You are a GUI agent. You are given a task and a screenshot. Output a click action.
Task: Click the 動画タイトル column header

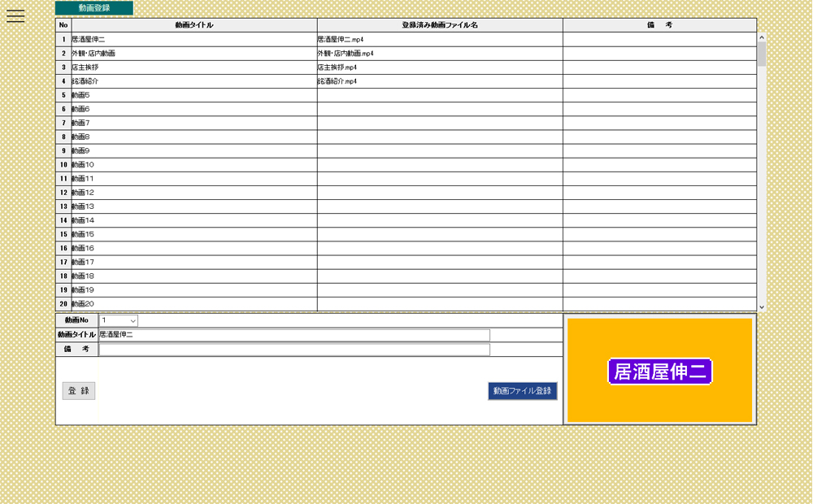194,25
